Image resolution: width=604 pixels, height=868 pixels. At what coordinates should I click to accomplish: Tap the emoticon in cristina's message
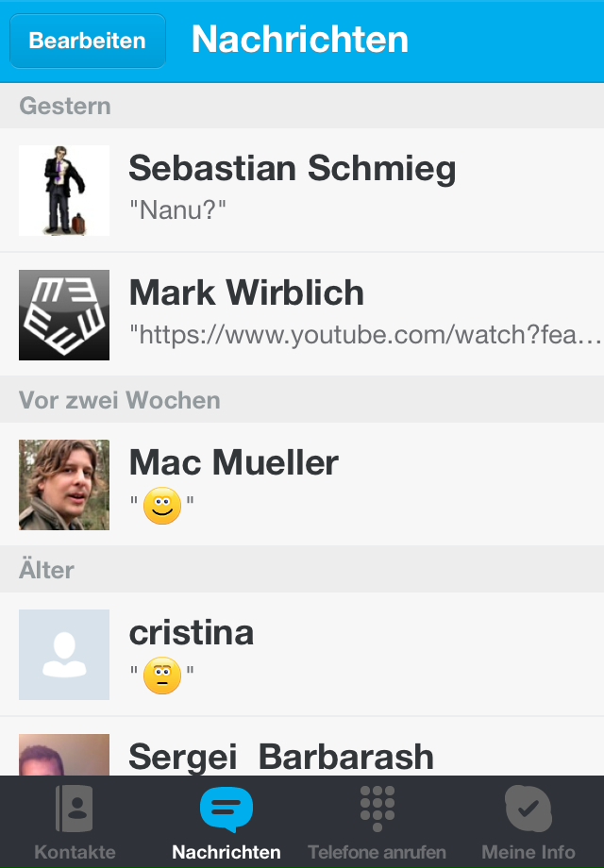161,678
